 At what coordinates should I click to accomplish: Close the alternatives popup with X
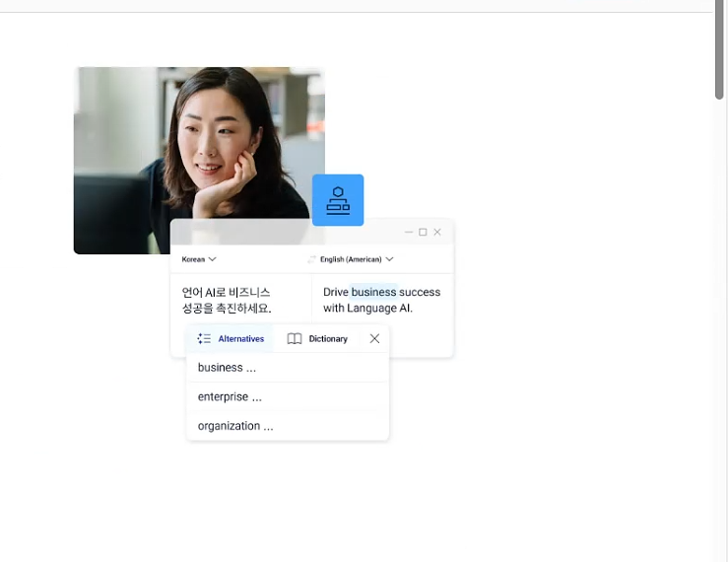[x=374, y=338]
